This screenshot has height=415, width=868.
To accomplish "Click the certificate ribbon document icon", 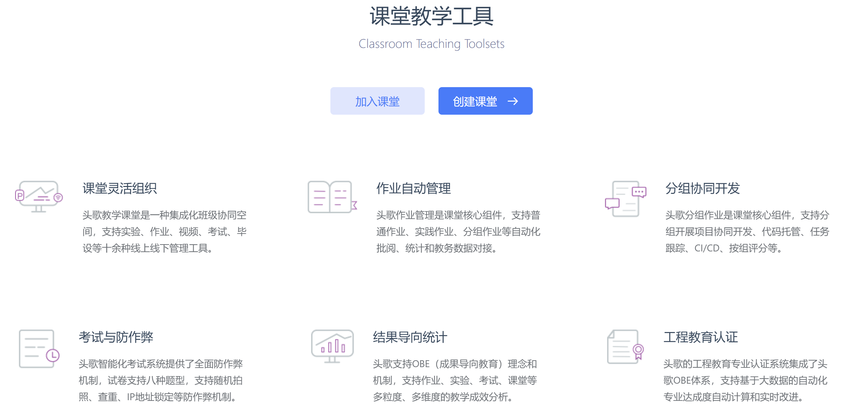I will tap(625, 347).
